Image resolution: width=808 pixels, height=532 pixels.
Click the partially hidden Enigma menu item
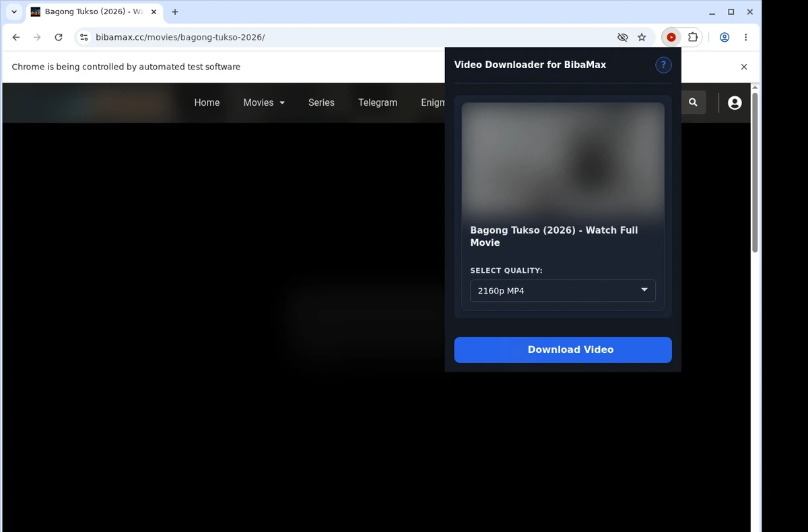pos(433,102)
